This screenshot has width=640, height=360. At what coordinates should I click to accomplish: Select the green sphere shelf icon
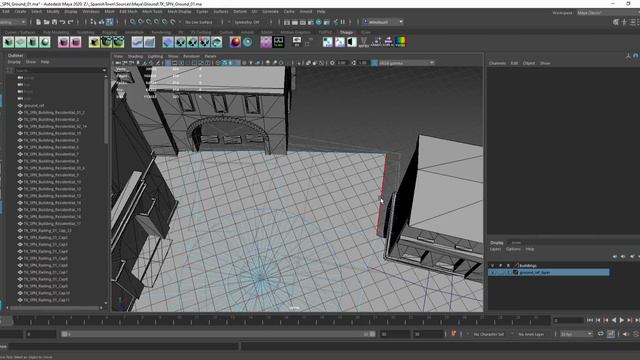pyautogui.click(x=45, y=42)
